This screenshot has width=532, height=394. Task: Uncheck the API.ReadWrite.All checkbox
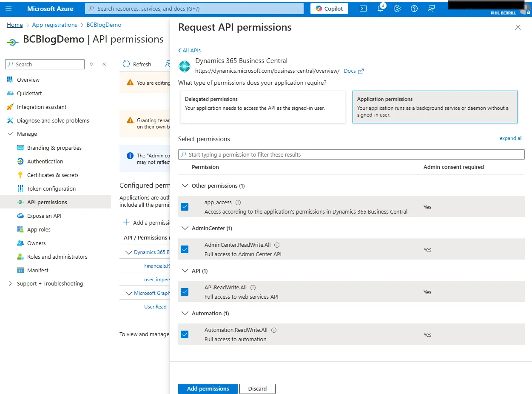point(185,292)
